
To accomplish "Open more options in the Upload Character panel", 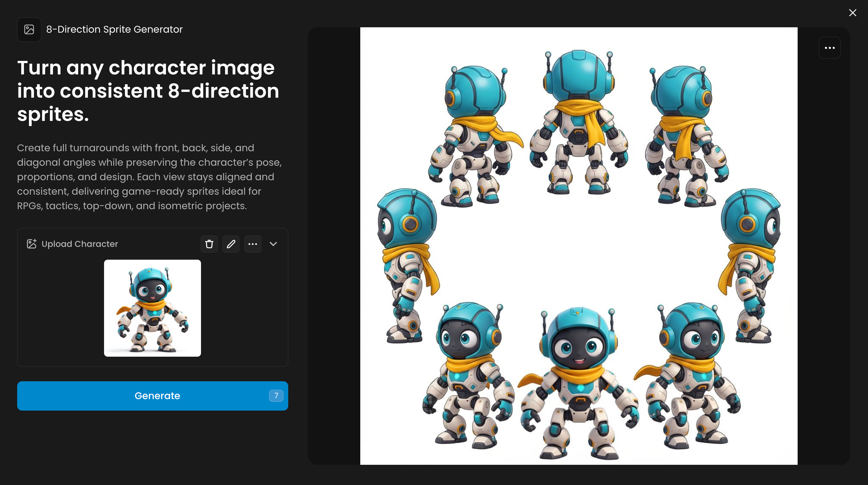I will click(253, 244).
